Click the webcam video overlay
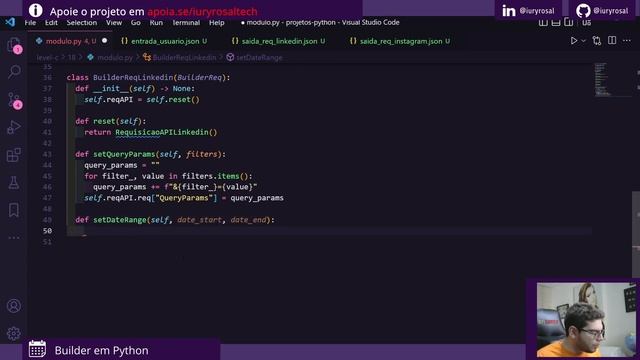This screenshot has width=640, height=360. (586, 320)
